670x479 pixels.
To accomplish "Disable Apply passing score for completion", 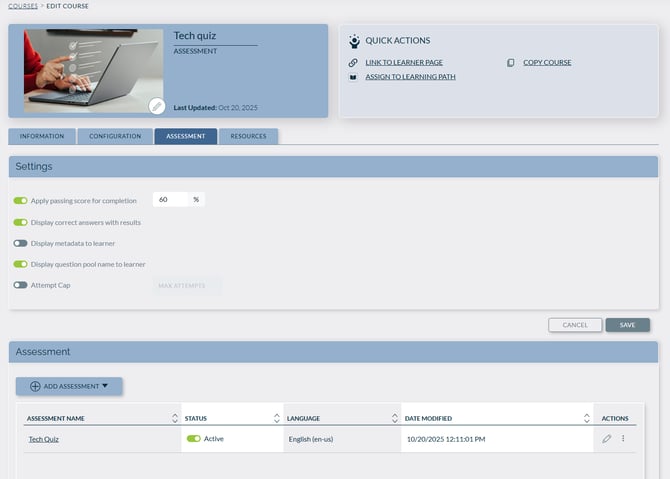I will click(x=20, y=200).
